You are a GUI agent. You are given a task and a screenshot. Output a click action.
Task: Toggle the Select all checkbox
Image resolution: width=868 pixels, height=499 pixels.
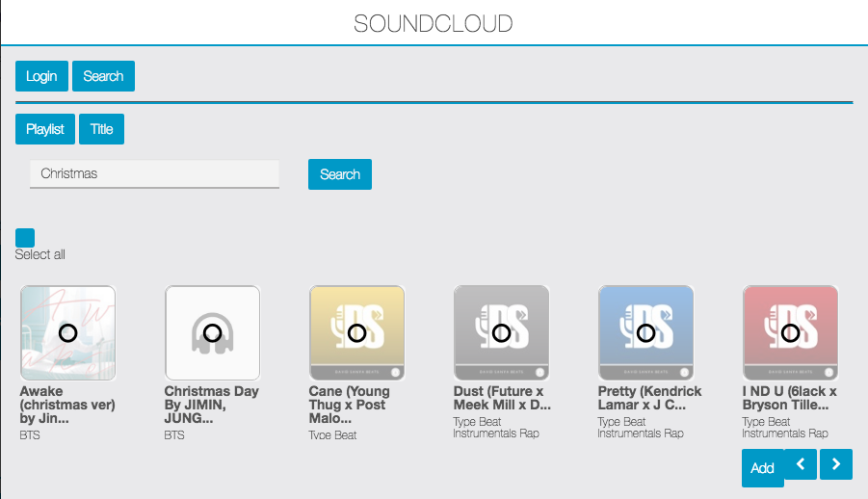click(x=25, y=238)
